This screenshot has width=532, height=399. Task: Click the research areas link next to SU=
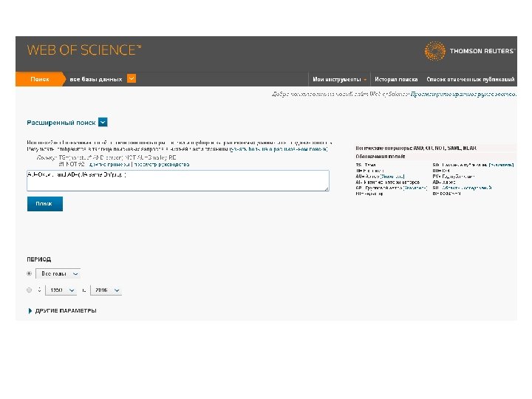pyautogui.click(x=466, y=188)
